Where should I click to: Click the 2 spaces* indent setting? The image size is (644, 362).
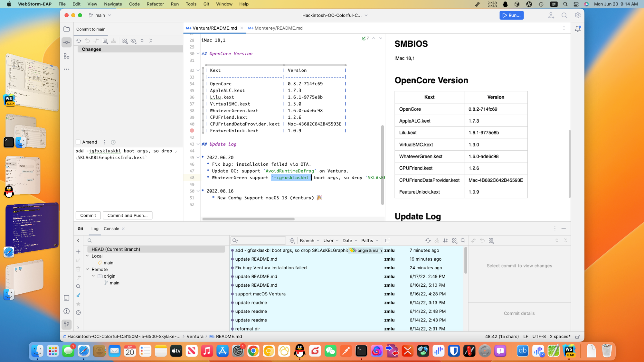pos(560,337)
